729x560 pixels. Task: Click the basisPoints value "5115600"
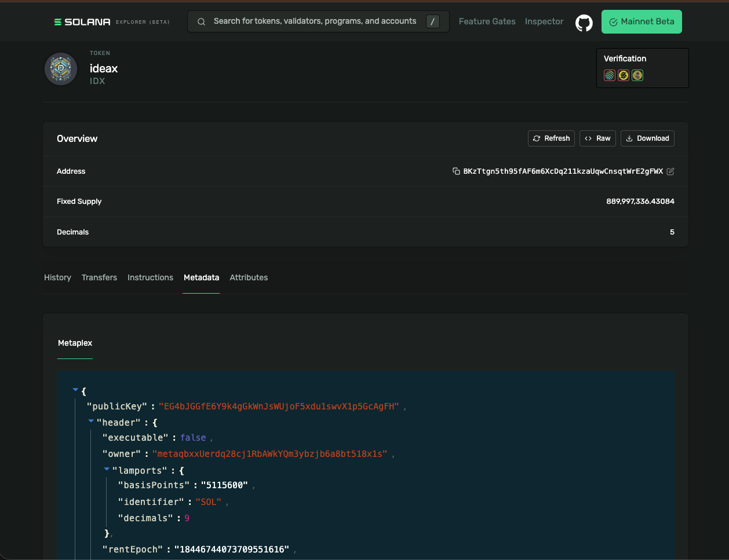click(225, 485)
